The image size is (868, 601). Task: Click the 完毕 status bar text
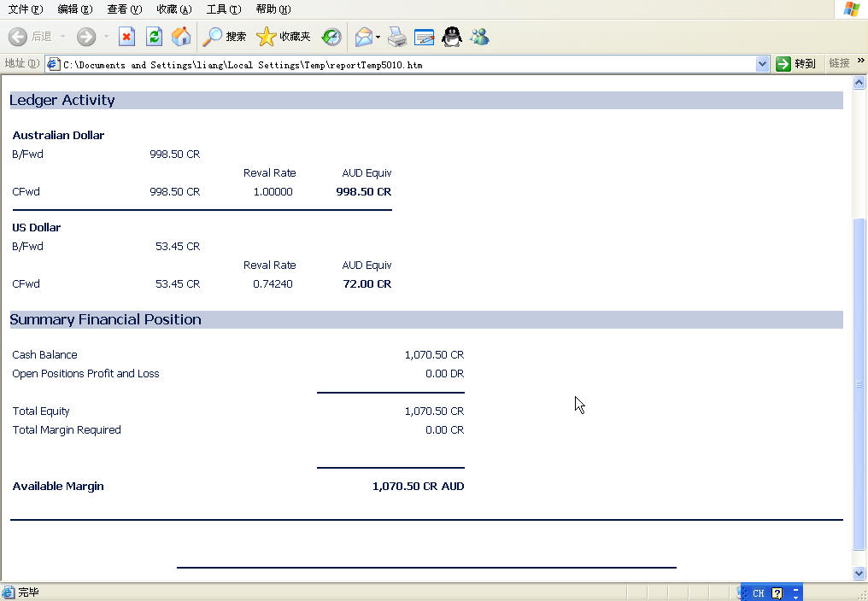coord(28,592)
